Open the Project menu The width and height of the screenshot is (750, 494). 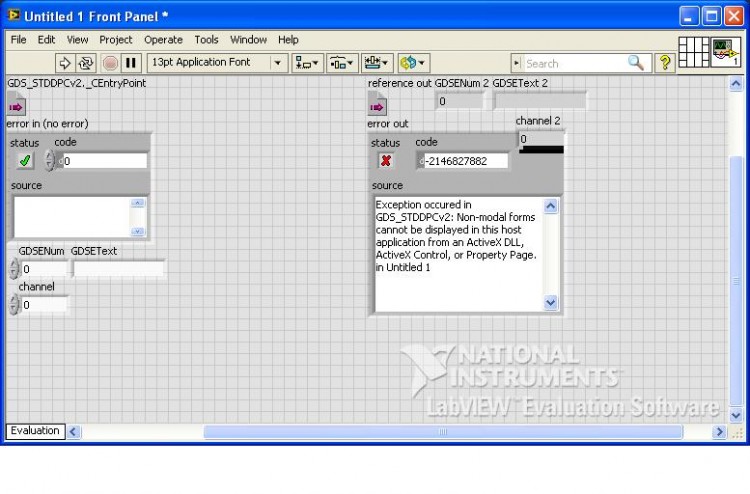(x=115, y=40)
